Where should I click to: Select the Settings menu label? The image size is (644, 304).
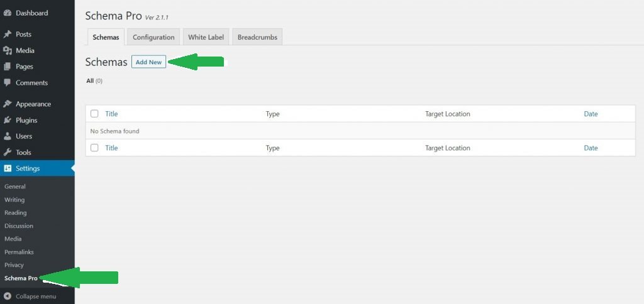(28, 168)
